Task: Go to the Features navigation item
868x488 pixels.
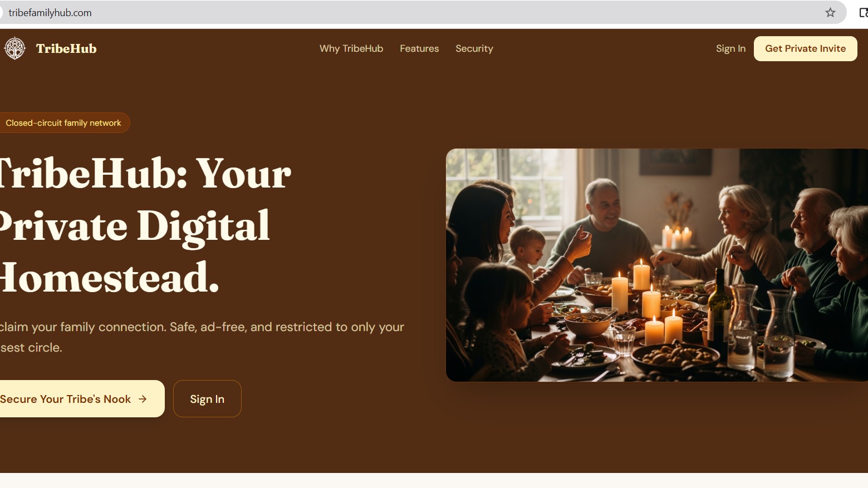Action: 419,48
